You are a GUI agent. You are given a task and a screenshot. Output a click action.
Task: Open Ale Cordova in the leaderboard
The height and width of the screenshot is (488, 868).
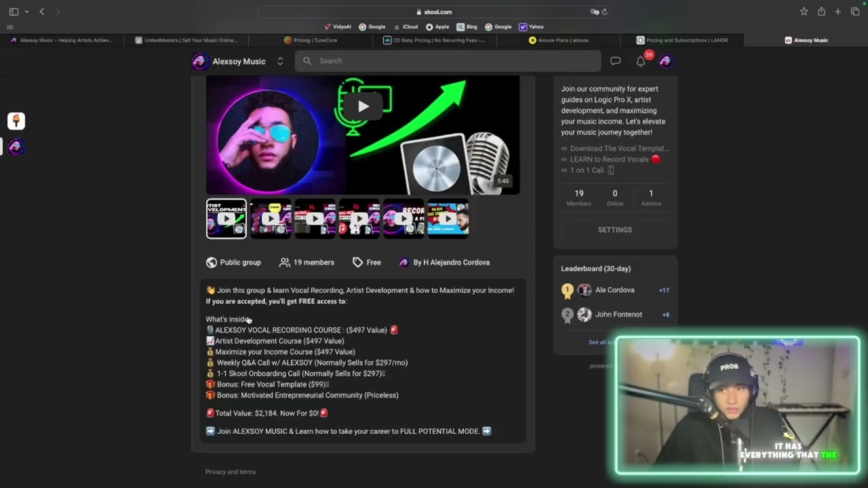point(615,290)
